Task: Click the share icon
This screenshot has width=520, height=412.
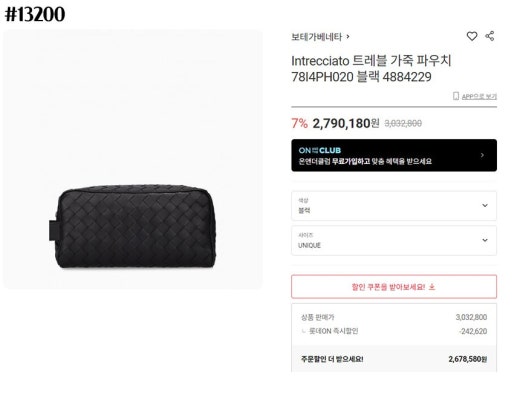Action: pos(490,36)
